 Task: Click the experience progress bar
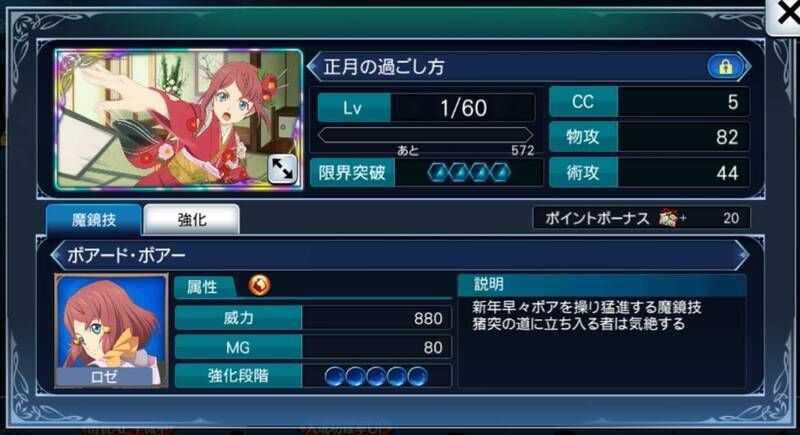[426, 136]
